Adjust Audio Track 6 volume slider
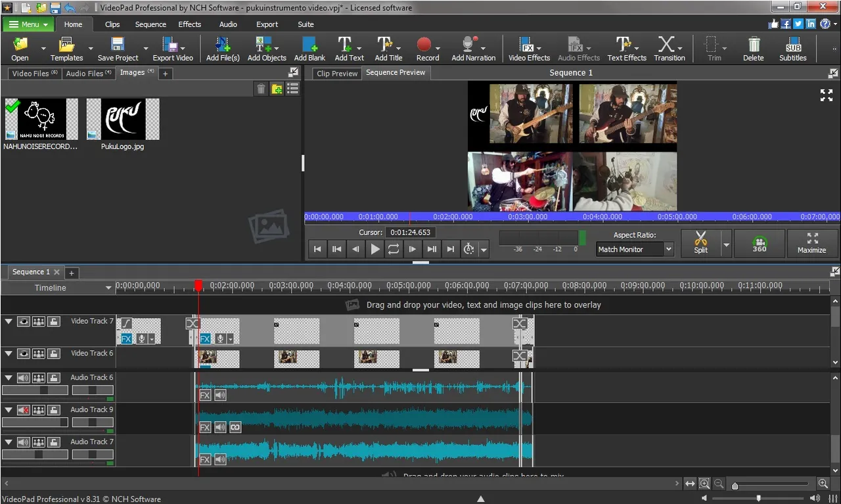This screenshot has width=841, height=504. [35, 390]
